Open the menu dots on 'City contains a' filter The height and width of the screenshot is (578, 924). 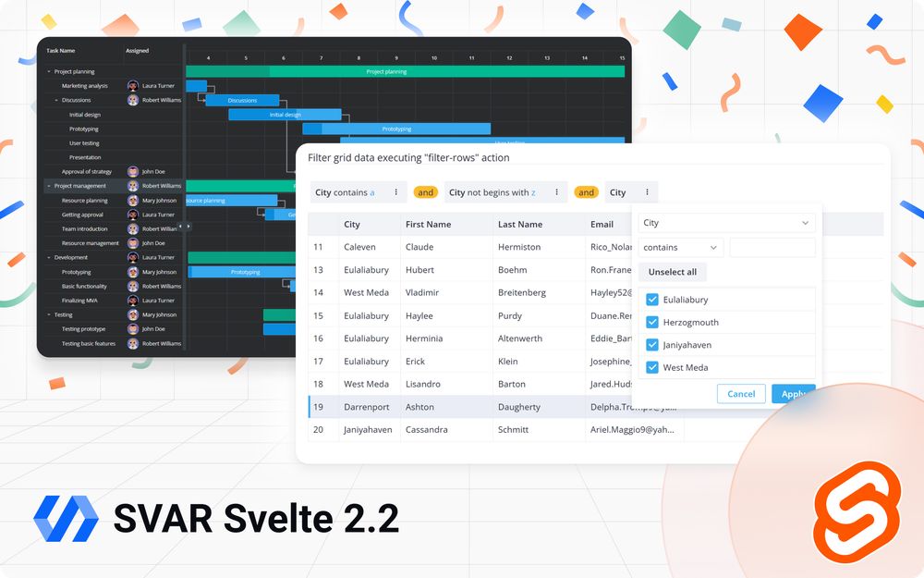point(396,192)
